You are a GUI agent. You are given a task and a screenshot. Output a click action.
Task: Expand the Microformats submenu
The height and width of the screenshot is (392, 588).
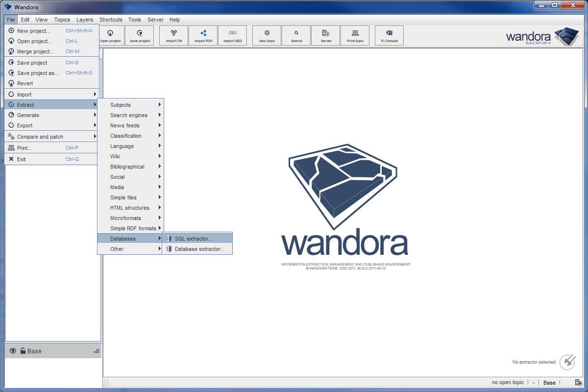[124, 218]
